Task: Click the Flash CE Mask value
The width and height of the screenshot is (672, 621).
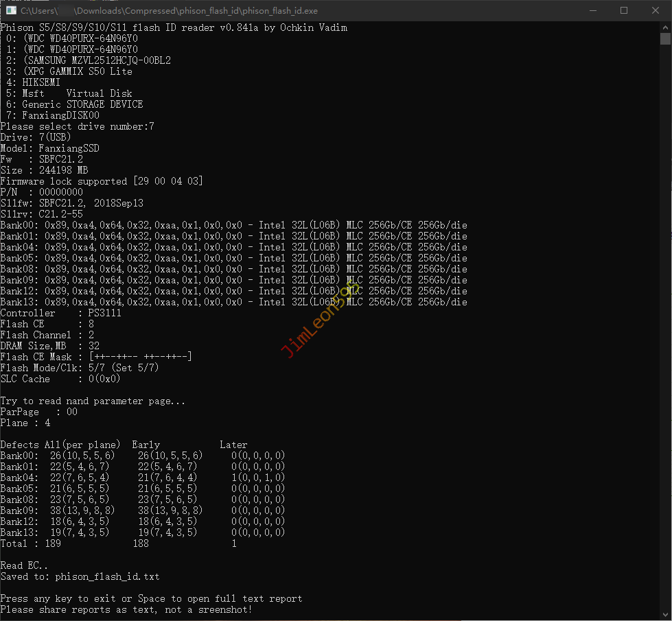Action: pos(140,357)
